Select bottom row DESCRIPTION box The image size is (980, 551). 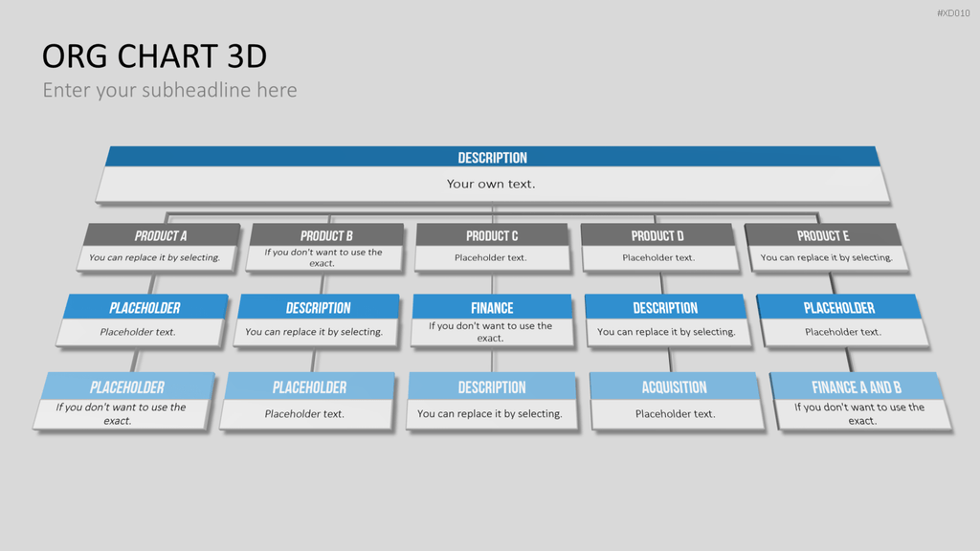(491, 401)
